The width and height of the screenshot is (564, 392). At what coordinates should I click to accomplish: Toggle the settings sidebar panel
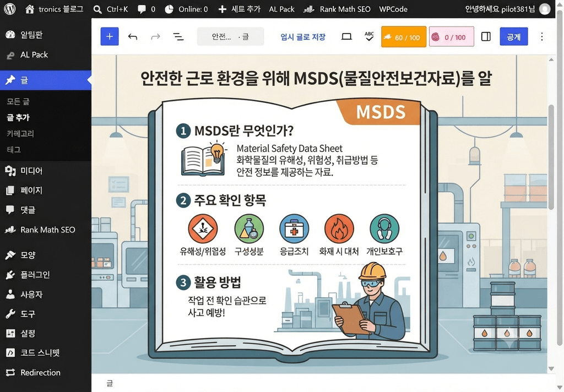(x=486, y=36)
